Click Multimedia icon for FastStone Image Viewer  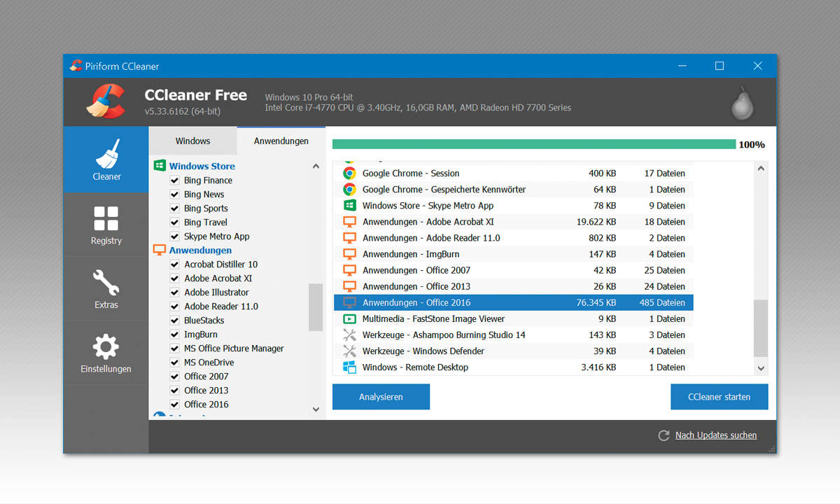click(349, 318)
